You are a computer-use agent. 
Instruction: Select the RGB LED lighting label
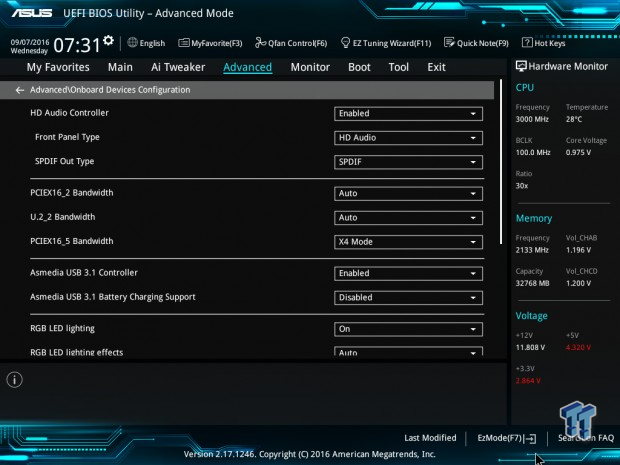[62, 329]
